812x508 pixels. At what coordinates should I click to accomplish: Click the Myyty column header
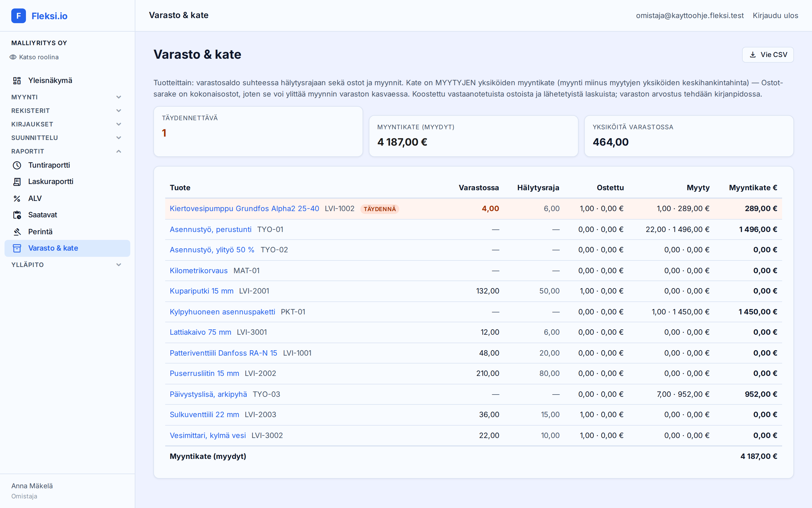click(x=698, y=188)
